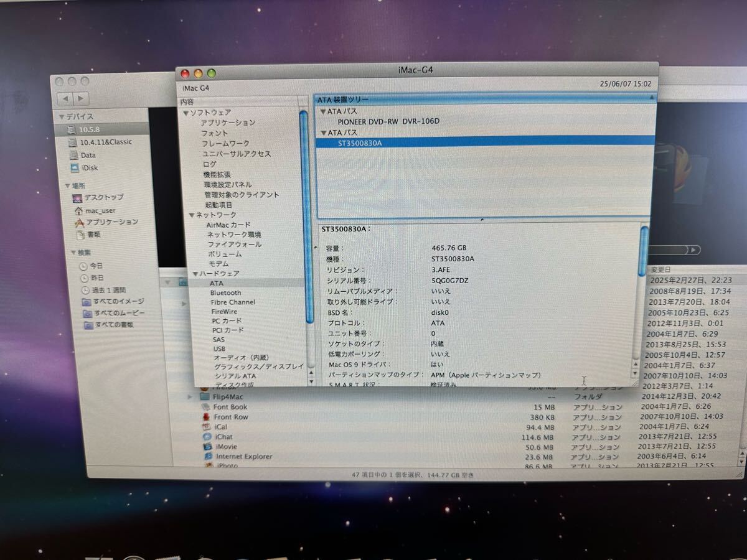The height and width of the screenshot is (560, 747).
Task: Select グラフィックス/ディスプレイ under hardware
Action: point(259,367)
